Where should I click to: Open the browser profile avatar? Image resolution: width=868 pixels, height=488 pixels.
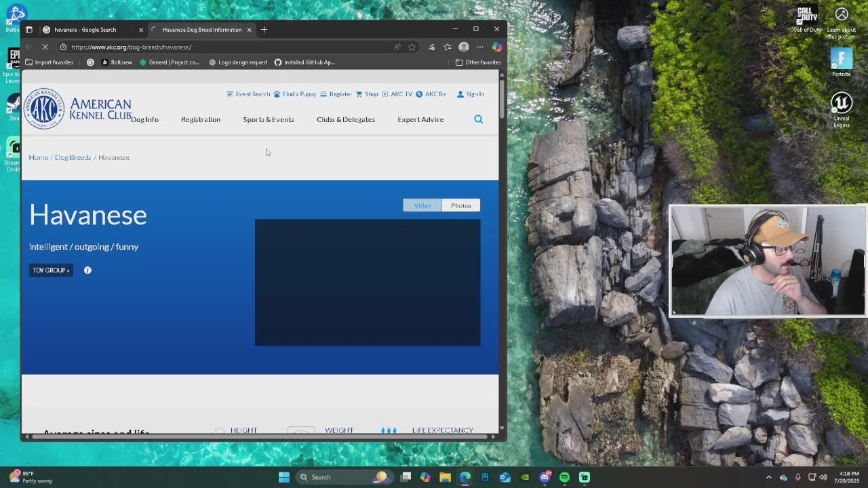point(464,47)
